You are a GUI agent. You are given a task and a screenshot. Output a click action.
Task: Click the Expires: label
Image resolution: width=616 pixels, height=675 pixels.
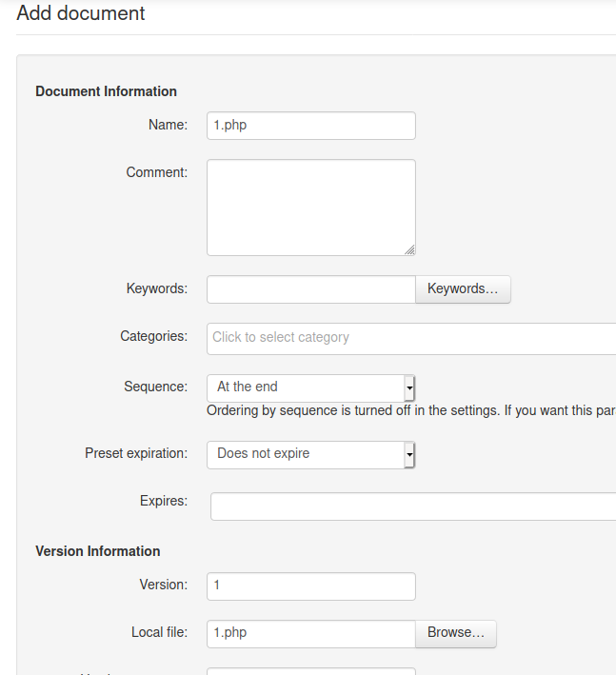[164, 501]
